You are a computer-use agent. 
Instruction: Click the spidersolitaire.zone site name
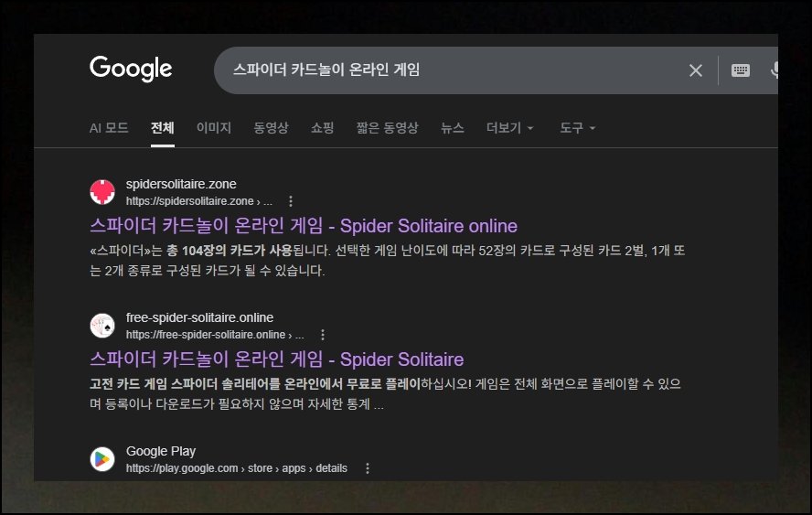(181, 184)
